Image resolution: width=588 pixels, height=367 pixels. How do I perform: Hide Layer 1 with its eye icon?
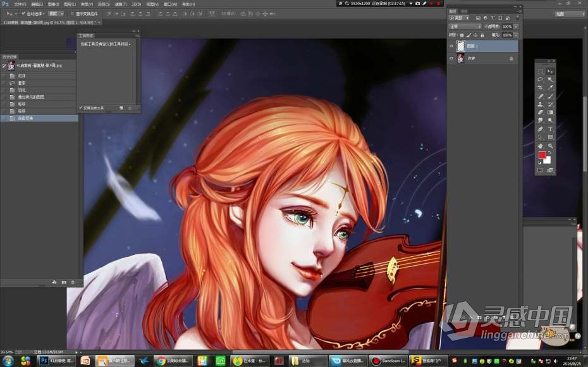tap(451, 46)
